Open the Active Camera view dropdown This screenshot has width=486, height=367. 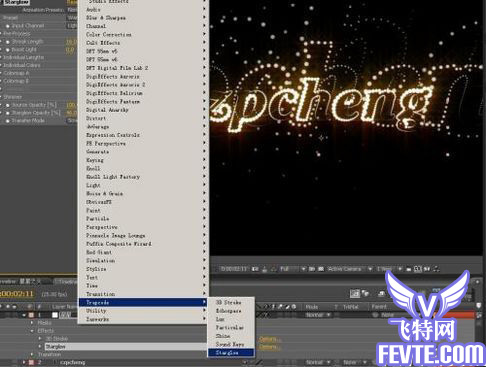coord(350,269)
